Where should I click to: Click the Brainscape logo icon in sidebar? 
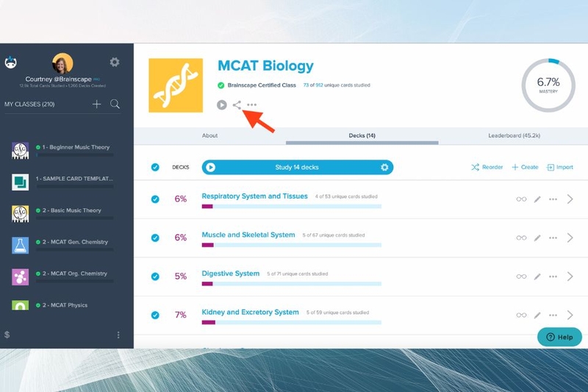(x=11, y=63)
